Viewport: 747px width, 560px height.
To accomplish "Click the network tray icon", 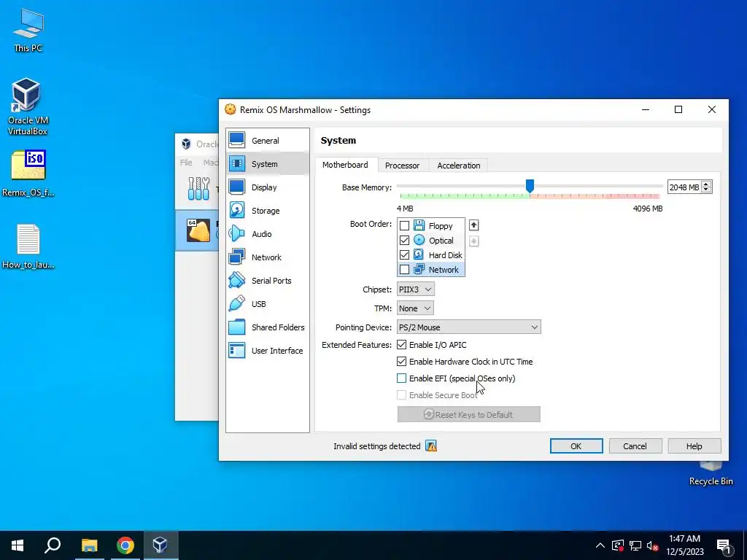I will tap(635, 545).
